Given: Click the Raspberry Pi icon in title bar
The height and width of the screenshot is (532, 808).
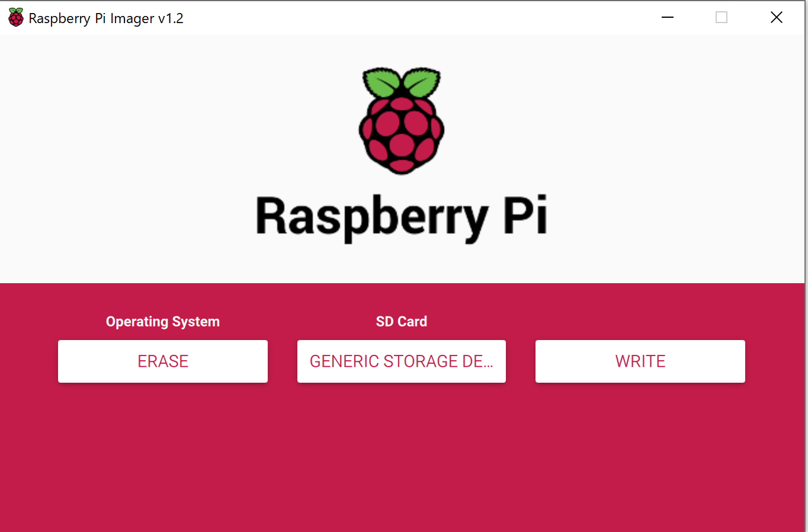Looking at the screenshot, I should click(16, 18).
